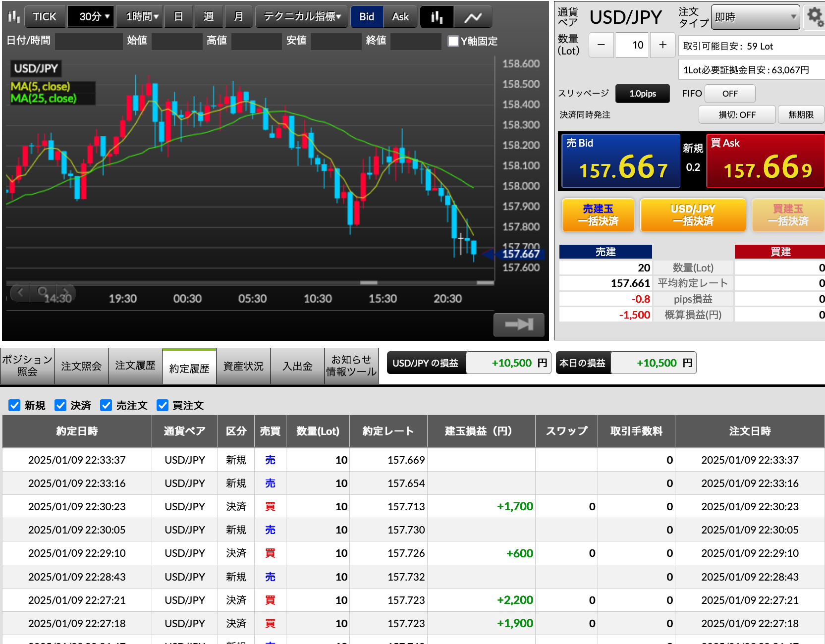Open 注文タイプ 即時 dropdown
This screenshot has height=644, width=825.
pos(755,17)
